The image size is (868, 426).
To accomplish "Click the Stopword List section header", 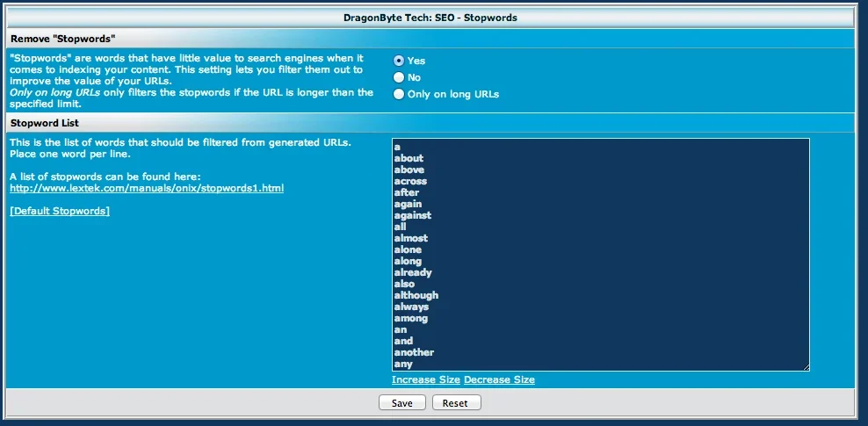I will point(430,123).
